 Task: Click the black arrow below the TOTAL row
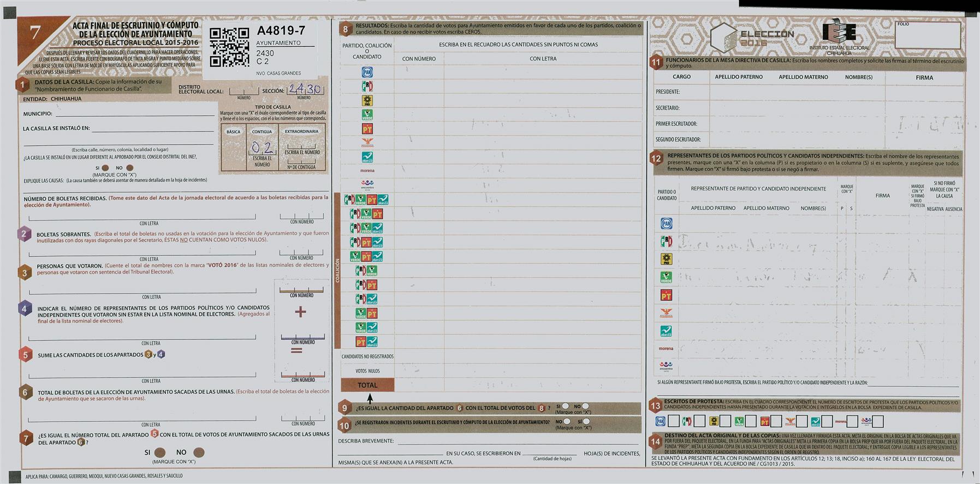[370, 398]
